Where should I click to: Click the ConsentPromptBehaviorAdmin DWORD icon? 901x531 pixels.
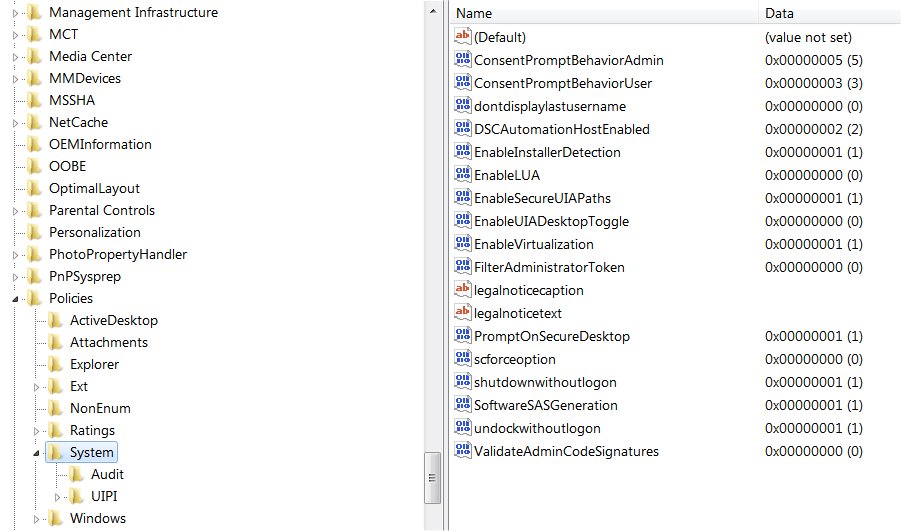462,60
